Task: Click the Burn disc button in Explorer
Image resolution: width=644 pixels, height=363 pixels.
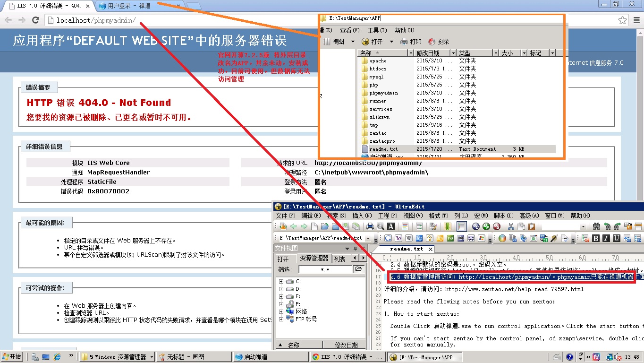Action: click(x=439, y=42)
